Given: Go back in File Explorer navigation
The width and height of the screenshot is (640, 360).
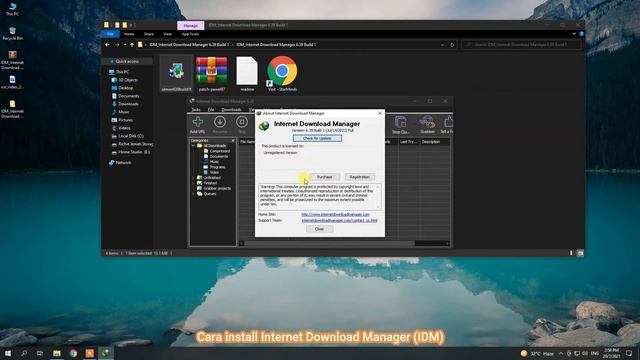Looking at the screenshot, I should point(107,44).
